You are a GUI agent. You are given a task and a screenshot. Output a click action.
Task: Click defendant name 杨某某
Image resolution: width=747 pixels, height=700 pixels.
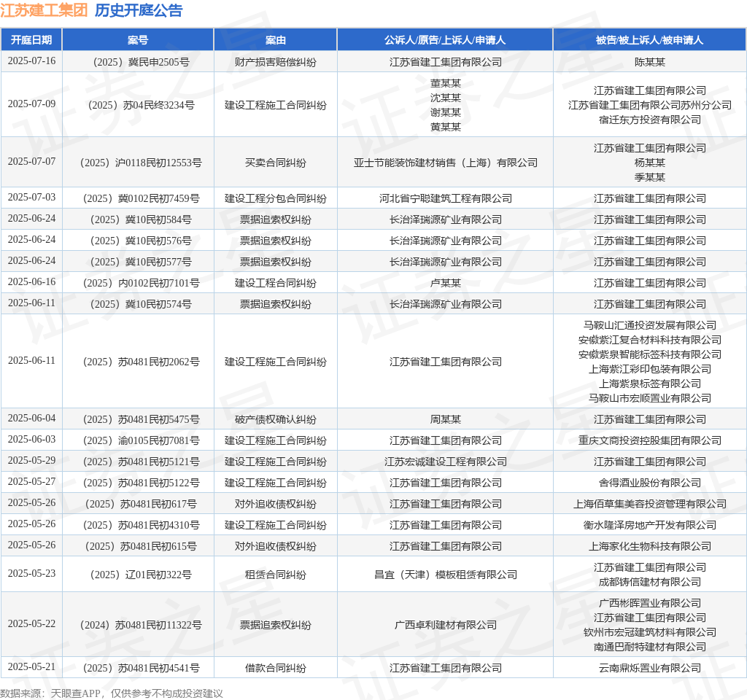(650, 163)
